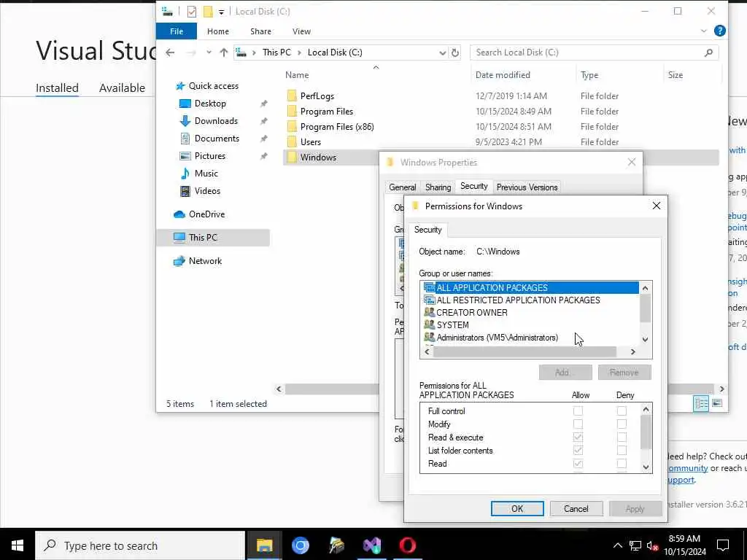Open Explorer help question mark icon
The image size is (747, 560).
click(x=720, y=31)
